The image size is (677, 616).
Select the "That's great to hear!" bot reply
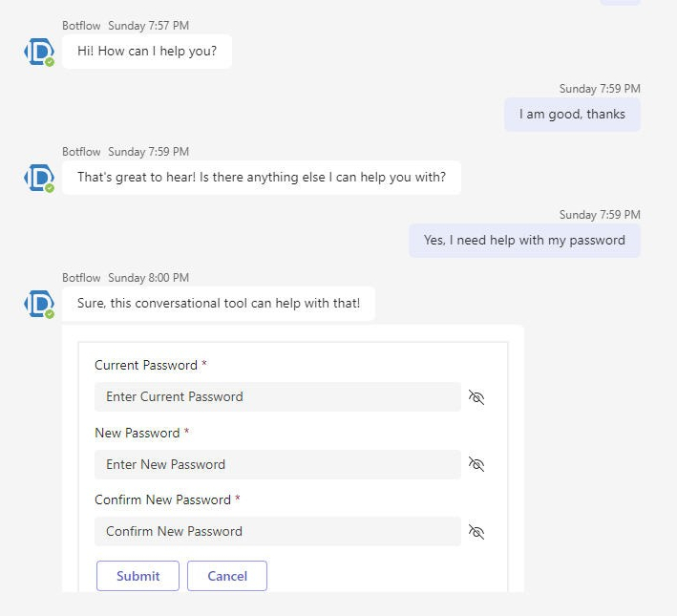coord(261,178)
